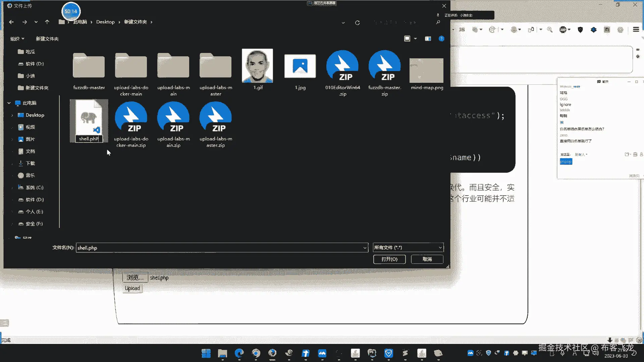This screenshot has width=644, height=362.
Task: Expand the Desktop tree node
Action: (12, 115)
